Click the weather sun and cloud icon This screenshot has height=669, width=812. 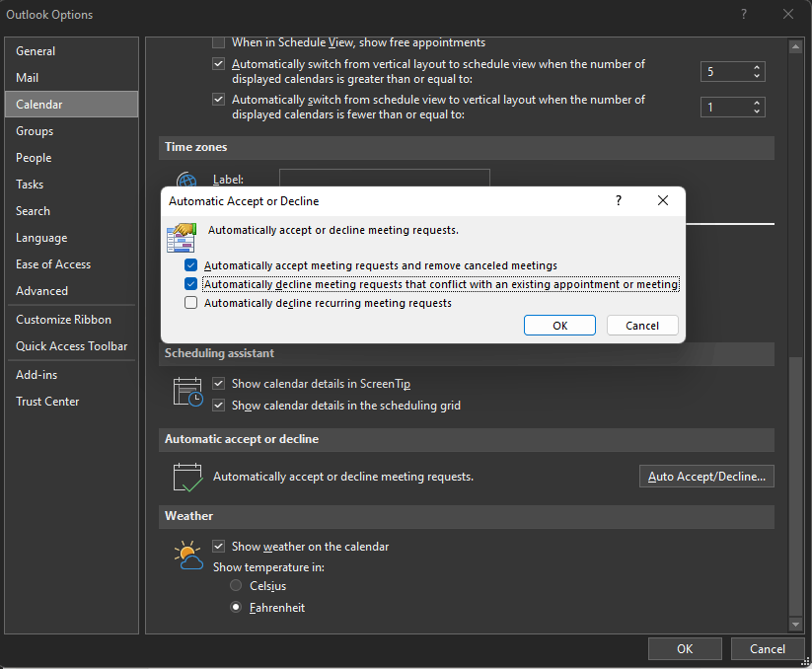188,555
